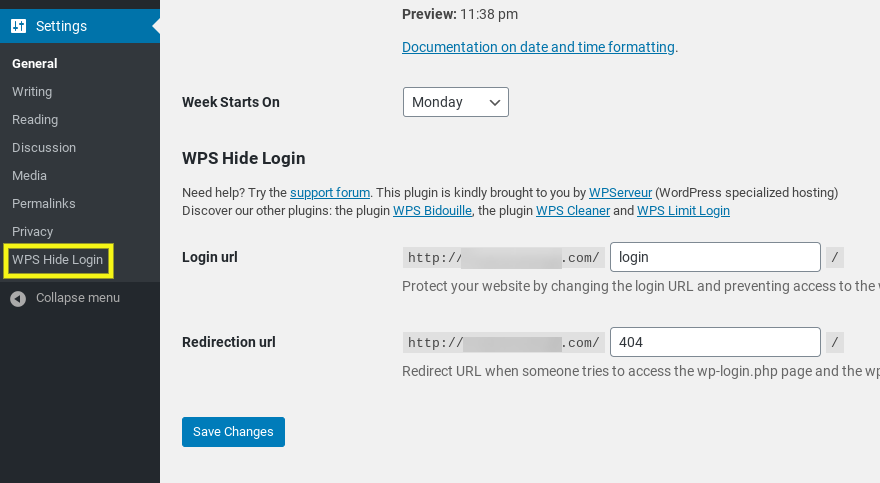This screenshot has height=483, width=880.
Task: Click the Collapse menu arrow icon
Action: [18, 298]
